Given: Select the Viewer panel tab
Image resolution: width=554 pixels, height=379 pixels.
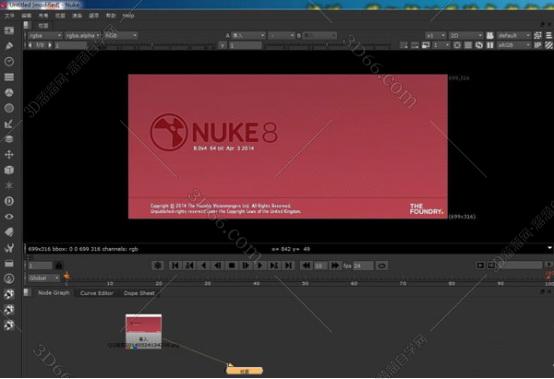Looking at the screenshot, I should [x=43, y=25].
